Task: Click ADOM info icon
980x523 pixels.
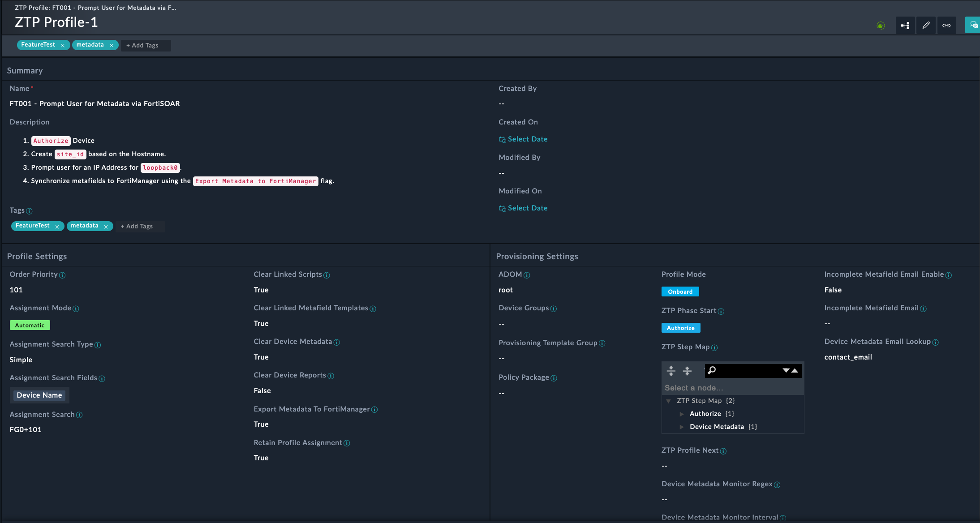Action: [527, 275]
